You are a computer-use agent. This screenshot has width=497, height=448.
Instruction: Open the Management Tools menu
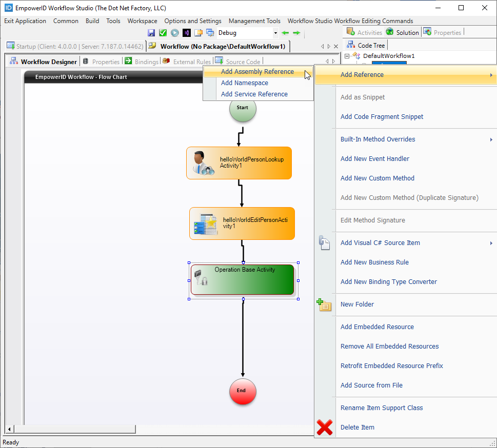254,21
